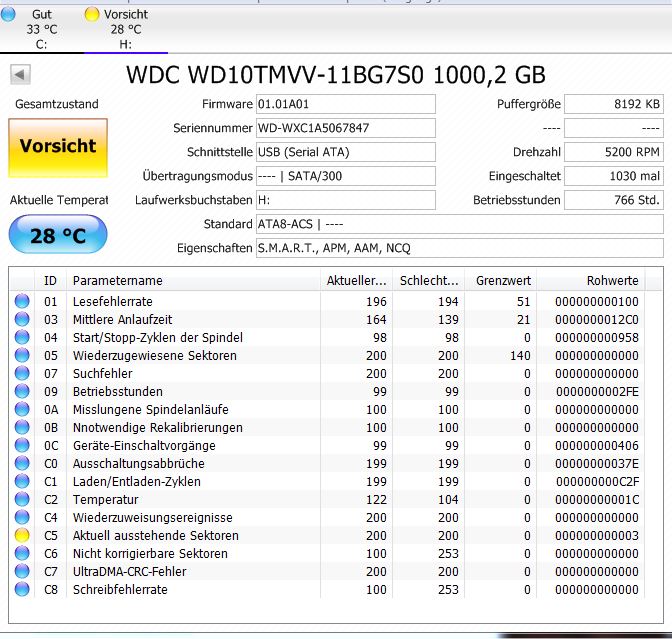The height and width of the screenshot is (639, 672).
Task: Click the Schnittstelle field USB (Serial ATA)
Action: [345, 152]
